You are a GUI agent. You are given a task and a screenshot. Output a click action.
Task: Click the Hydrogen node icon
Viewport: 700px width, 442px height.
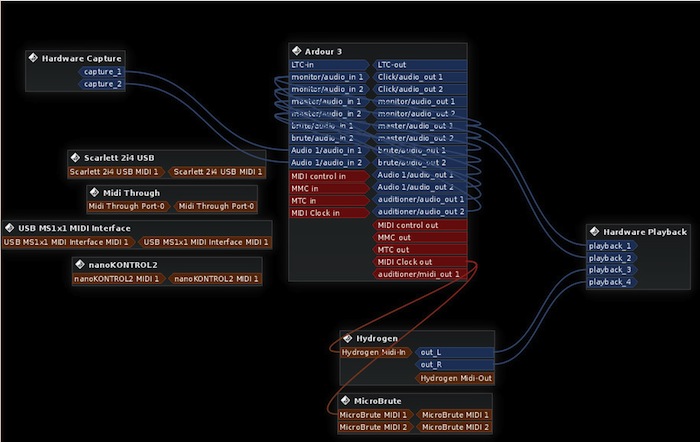click(x=347, y=339)
